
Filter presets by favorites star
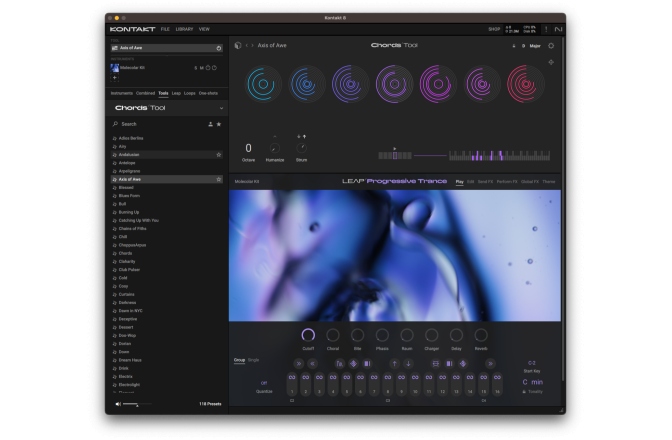(219, 124)
